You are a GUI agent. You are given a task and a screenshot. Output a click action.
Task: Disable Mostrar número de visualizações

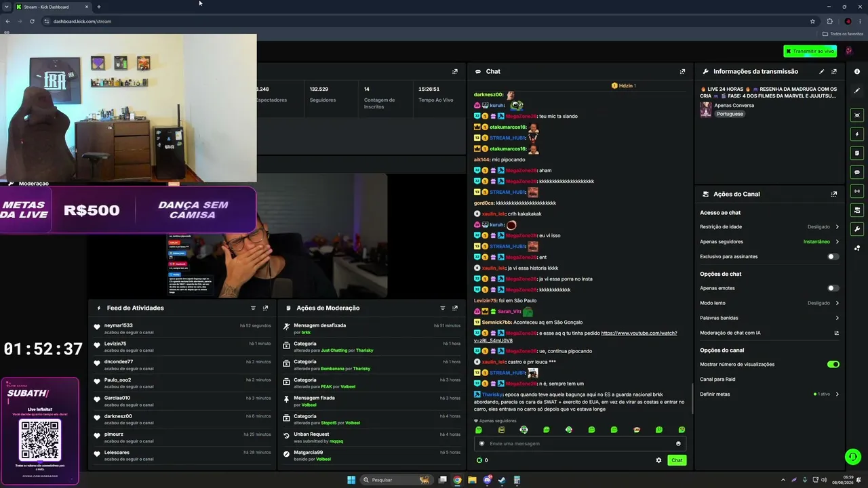(833, 364)
